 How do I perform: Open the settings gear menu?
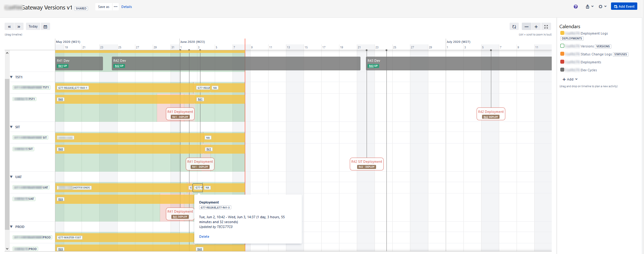[602, 6]
